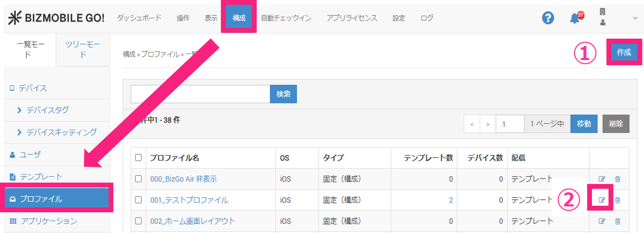
Task: Click edit icon for 001_テストプロファイル
Action: click(x=602, y=200)
